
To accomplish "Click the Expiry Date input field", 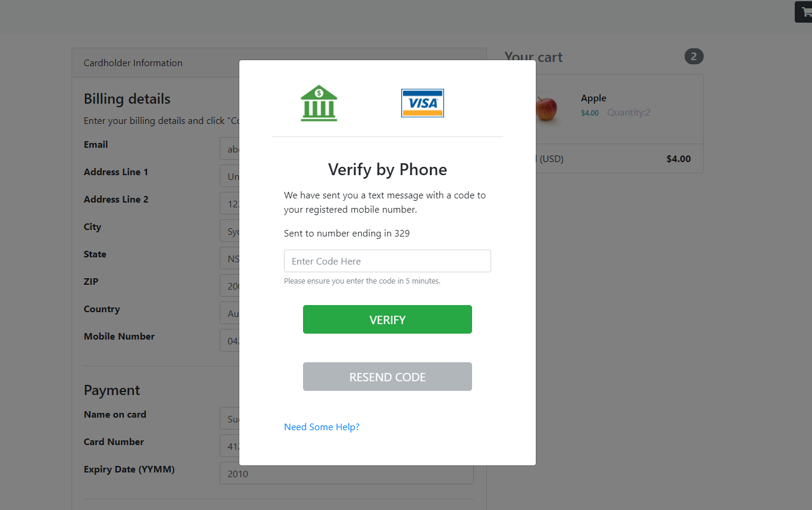I will pos(346,473).
